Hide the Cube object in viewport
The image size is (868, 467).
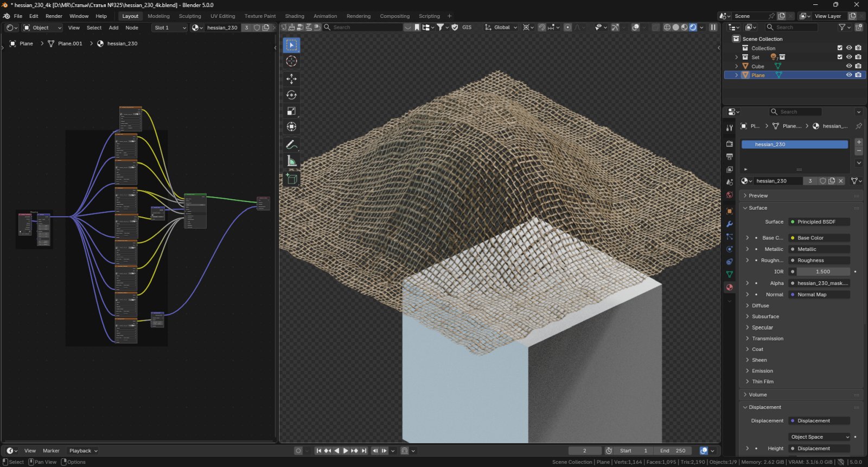tap(849, 66)
